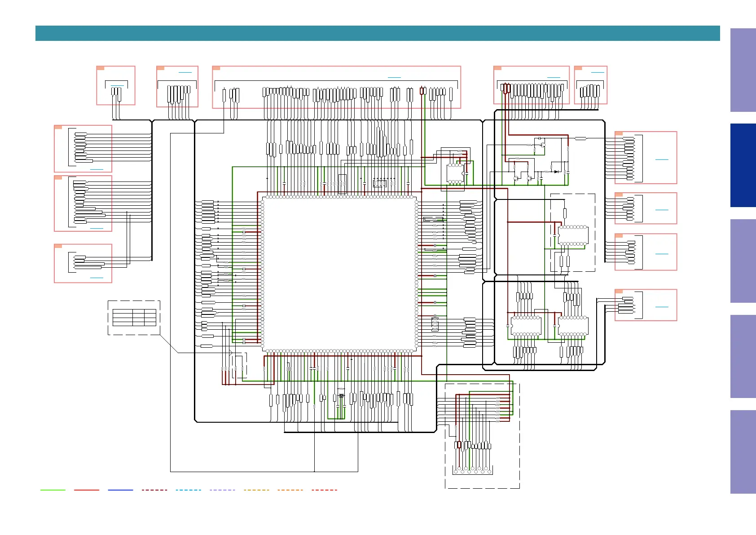Image resolution: width=756 pixels, height=535 pixels.
Task: Select the dark blue highlighted side tab
Action: (x=743, y=165)
